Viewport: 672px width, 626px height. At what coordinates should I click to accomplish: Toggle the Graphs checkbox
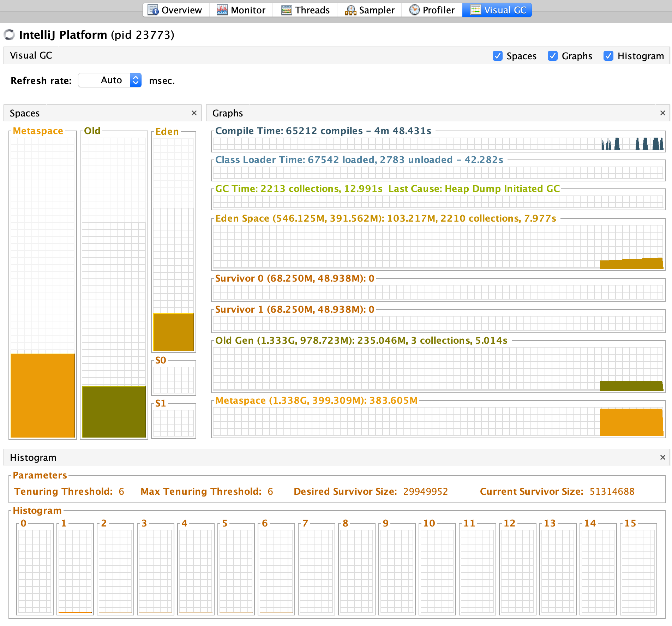point(553,56)
